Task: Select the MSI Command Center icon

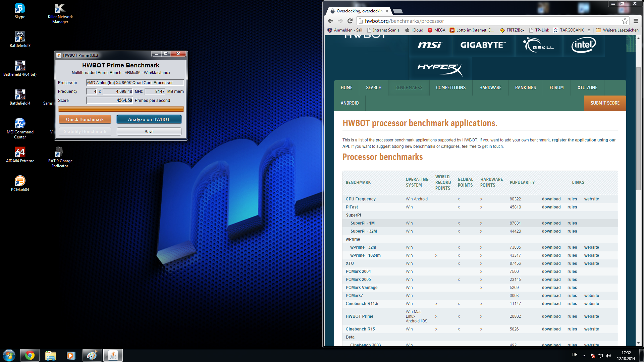Action: click(20, 128)
